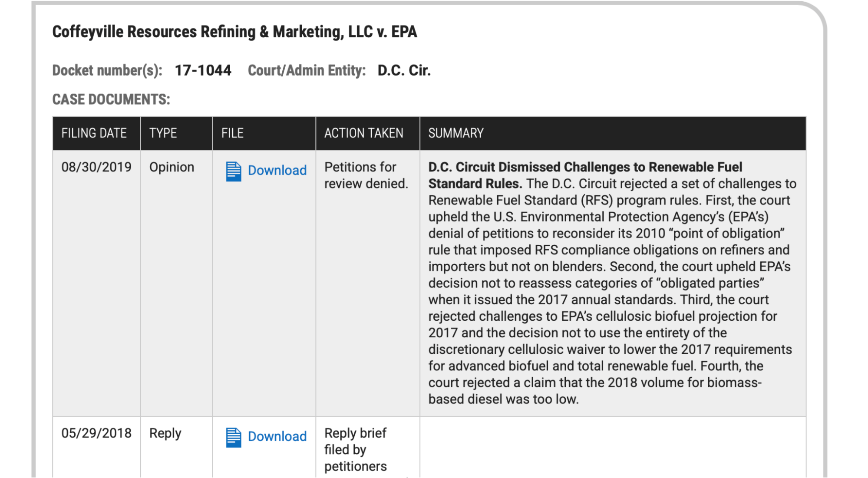Click the 'Petitions for review denied' action cell

tap(366, 175)
